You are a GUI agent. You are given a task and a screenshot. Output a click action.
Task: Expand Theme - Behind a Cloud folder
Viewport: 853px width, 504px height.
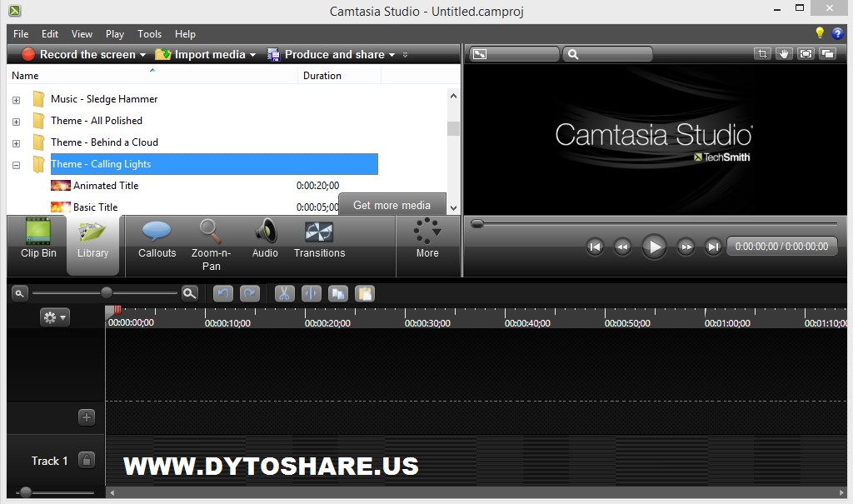coord(17,143)
